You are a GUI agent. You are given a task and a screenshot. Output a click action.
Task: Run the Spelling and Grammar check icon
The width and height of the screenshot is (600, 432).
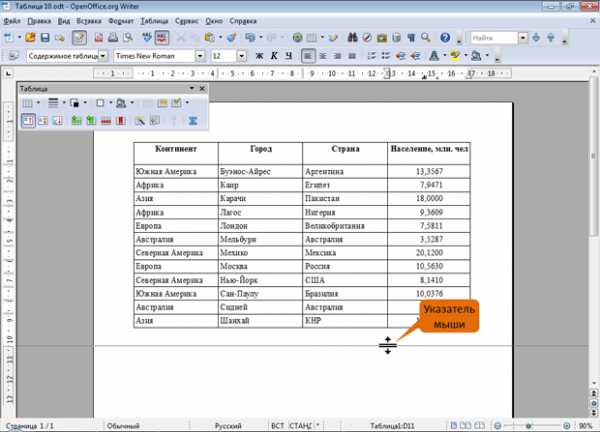point(147,37)
